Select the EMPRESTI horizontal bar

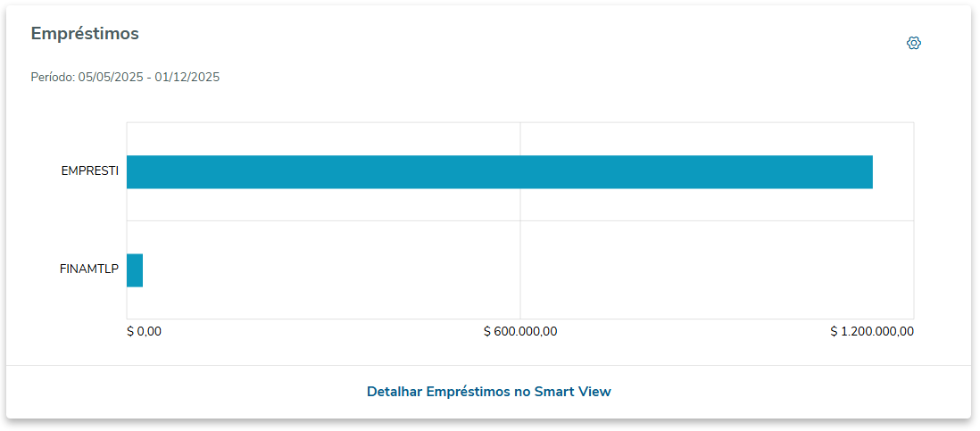click(x=499, y=172)
